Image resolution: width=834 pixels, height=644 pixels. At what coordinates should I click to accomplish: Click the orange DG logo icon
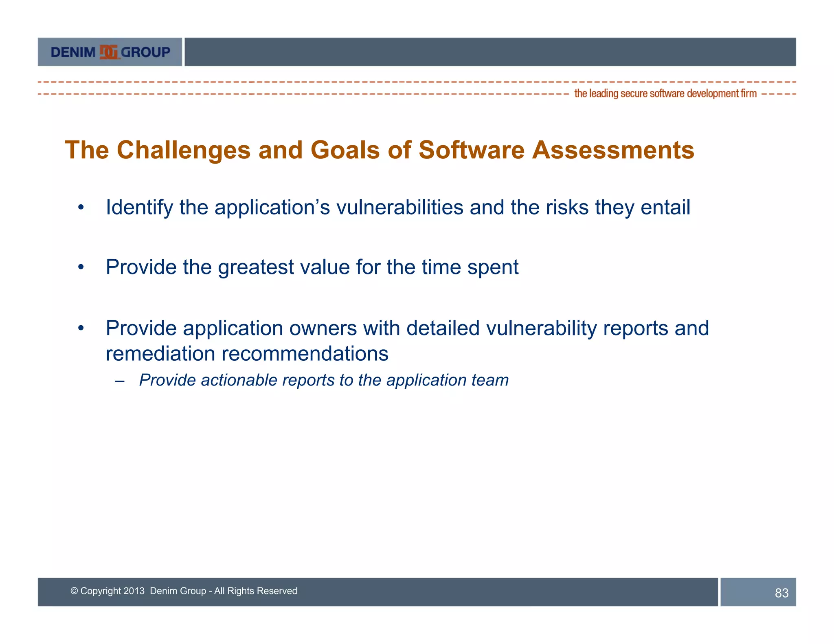[x=109, y=52]
